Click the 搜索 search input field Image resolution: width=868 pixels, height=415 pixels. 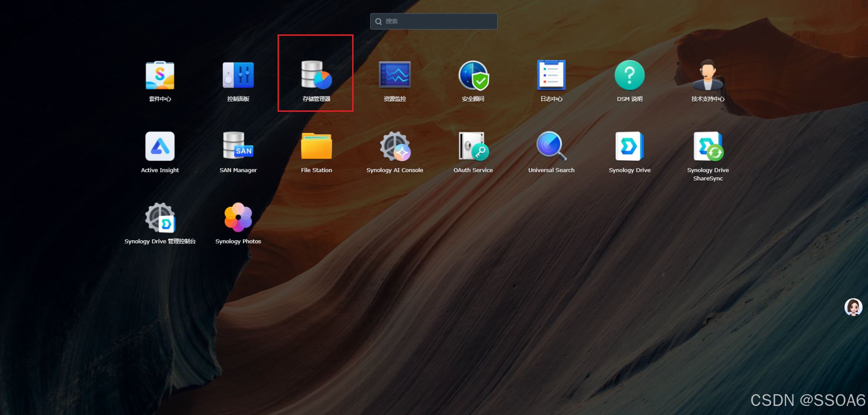pos(434,21)
